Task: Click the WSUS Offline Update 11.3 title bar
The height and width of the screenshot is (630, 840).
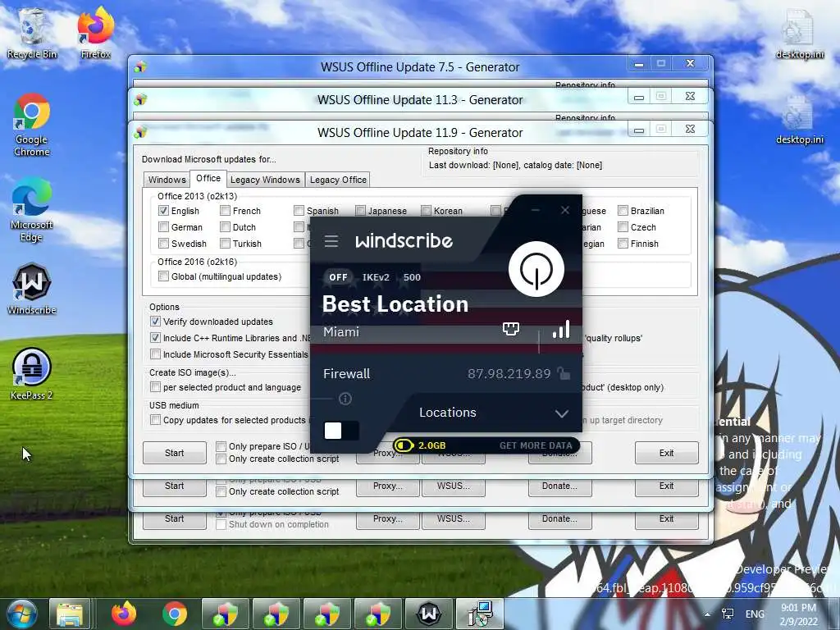Action: click(420, 99)
